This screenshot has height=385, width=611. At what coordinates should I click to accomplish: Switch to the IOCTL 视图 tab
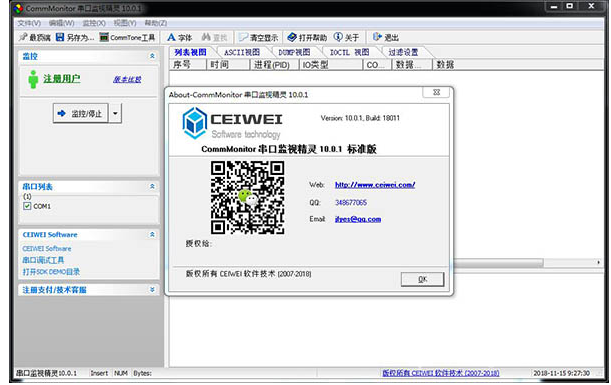[349, 52]
